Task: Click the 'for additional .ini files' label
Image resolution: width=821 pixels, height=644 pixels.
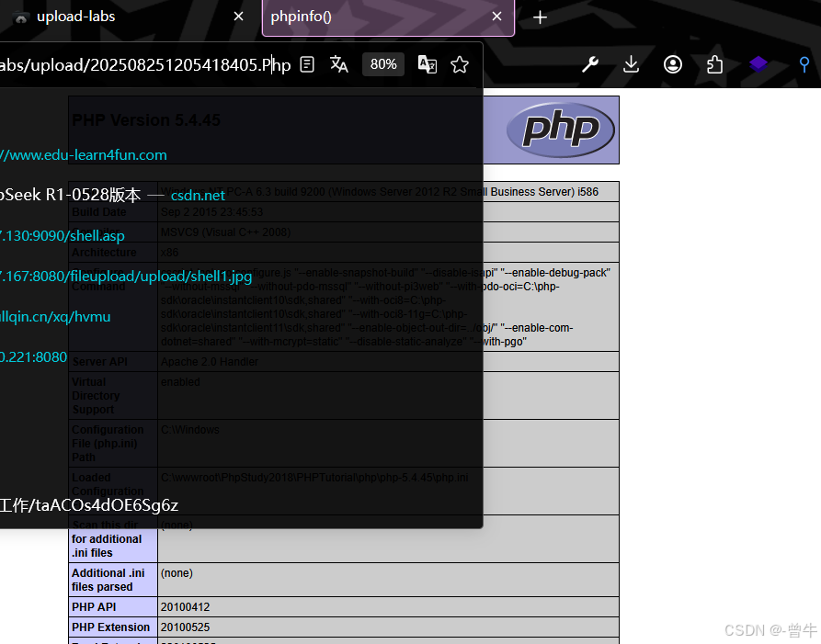Action: click(107, 546)
